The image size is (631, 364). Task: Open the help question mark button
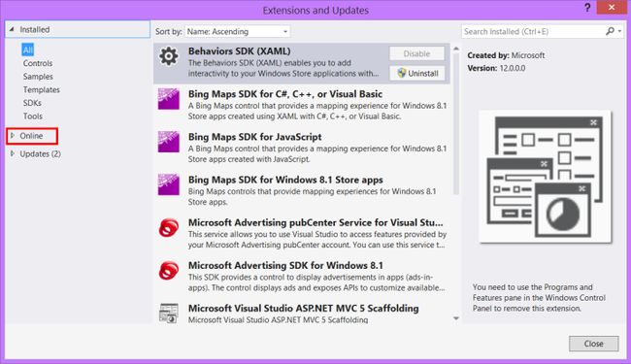click(587, 7)
